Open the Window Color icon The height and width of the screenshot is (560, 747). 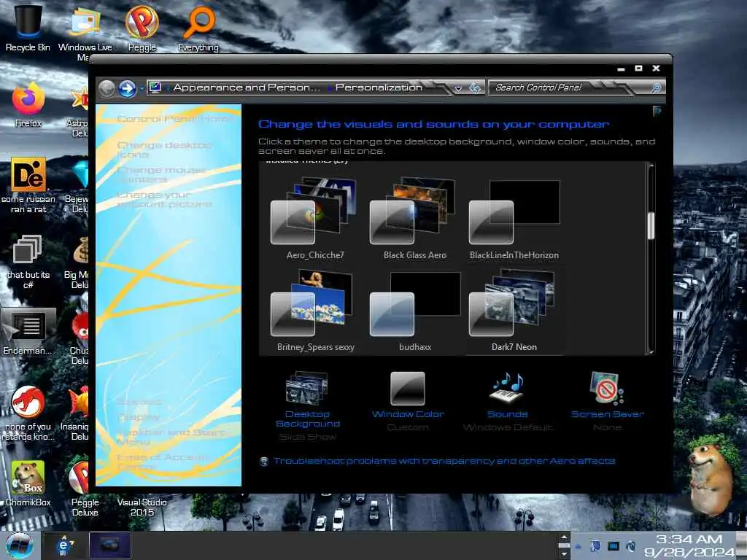(x=408, y=388)
